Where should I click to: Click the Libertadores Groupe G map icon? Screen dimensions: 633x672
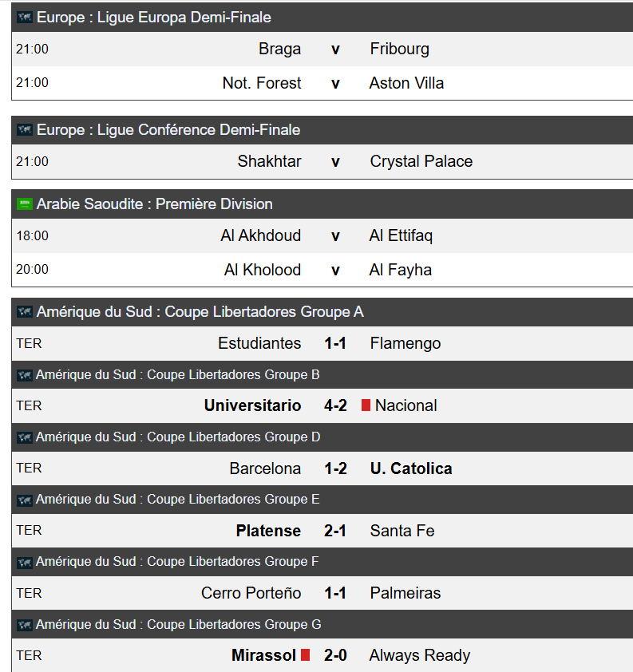pyautogui.click(x=25, y=625)
